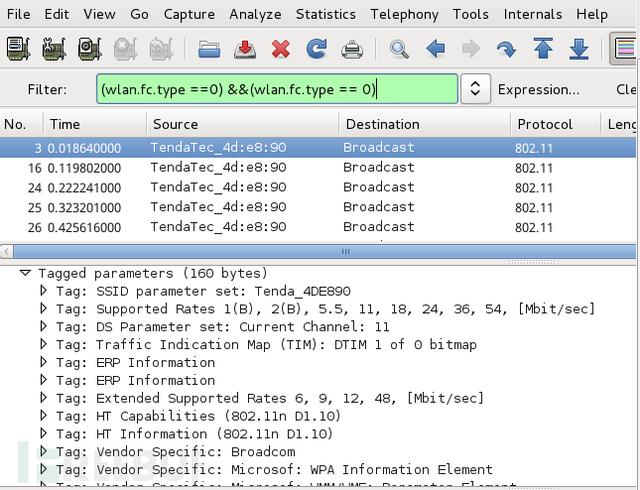Sort by the Source column header

[242, 124]
